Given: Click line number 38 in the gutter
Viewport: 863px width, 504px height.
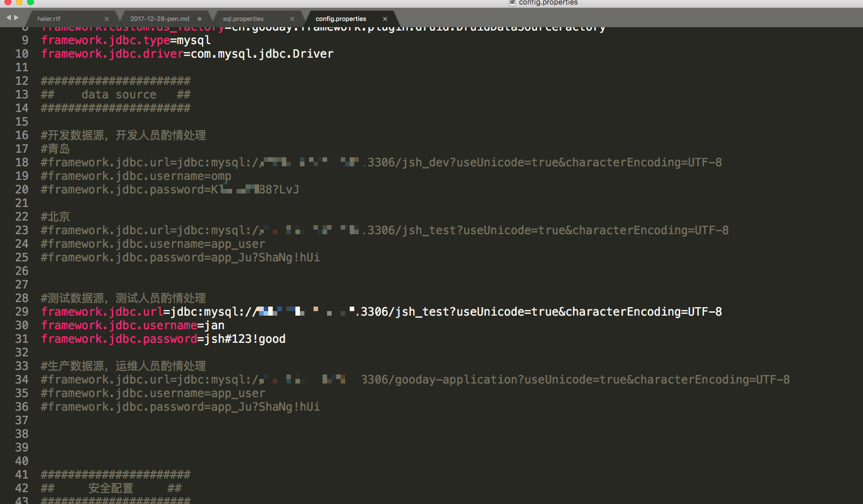Looking at the screenshot, I should (22, 434).
